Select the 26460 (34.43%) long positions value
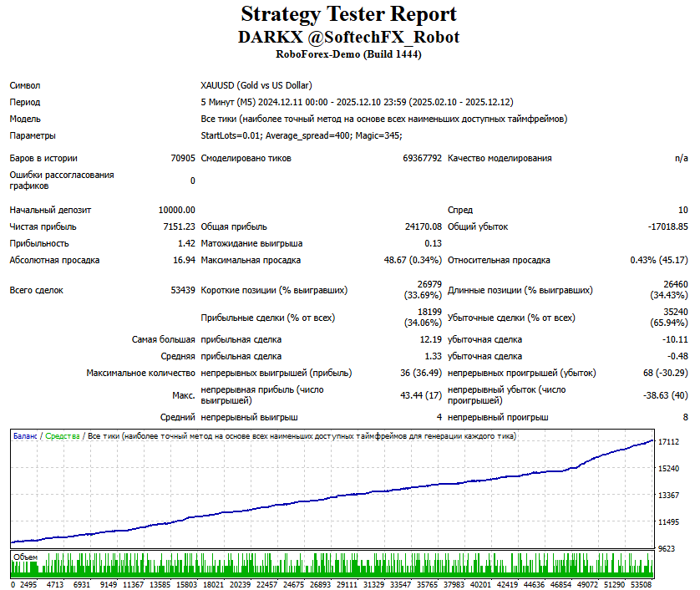 click(x=669, y=290)
